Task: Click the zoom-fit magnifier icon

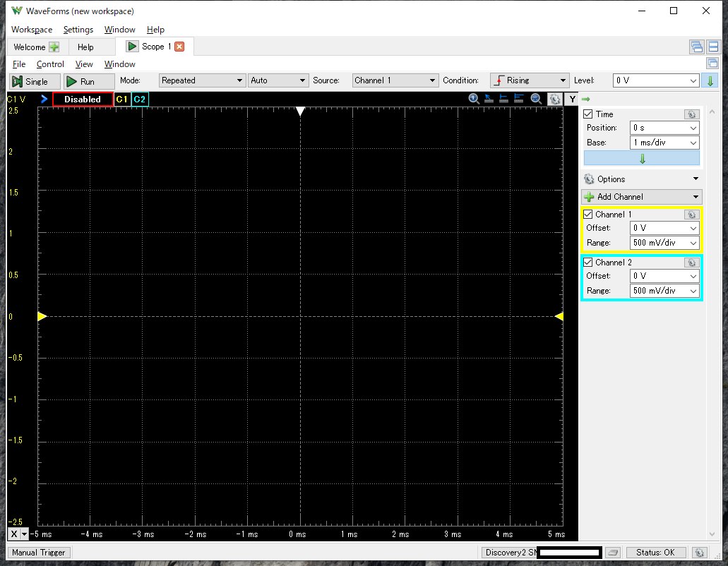Action: point(536,99)
